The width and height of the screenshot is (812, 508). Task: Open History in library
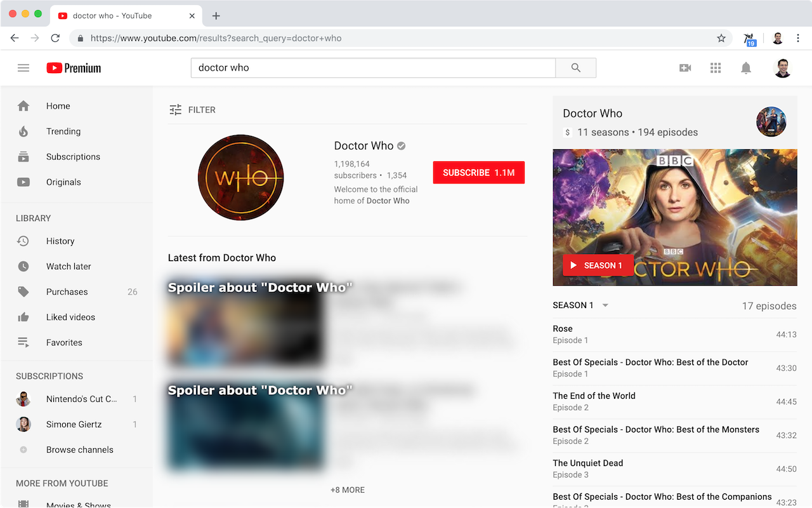[77, 241]
